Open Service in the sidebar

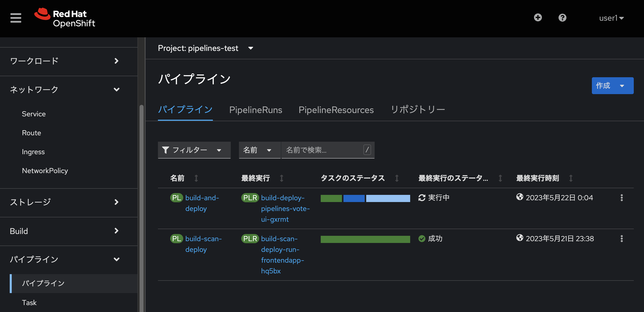(x=34, y=114)
